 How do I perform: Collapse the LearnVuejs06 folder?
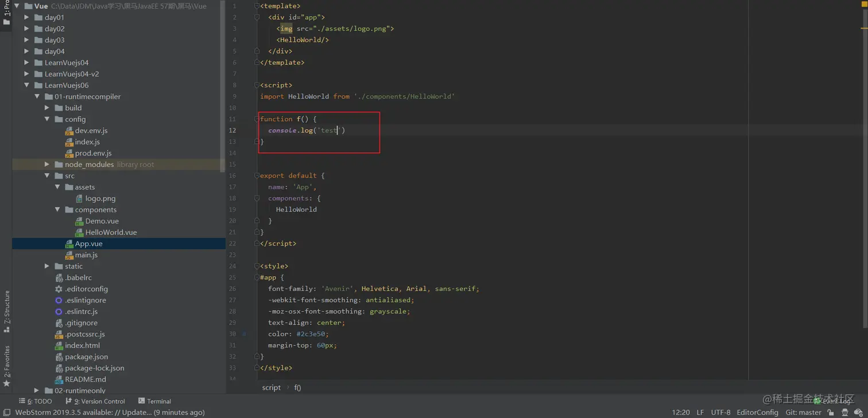point(26,85)
